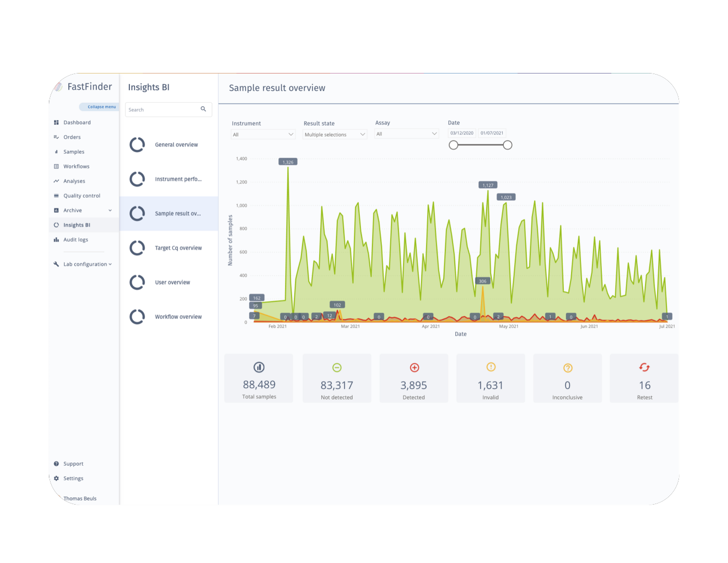
Task: Click the right date slider handle
Action: 507,145
